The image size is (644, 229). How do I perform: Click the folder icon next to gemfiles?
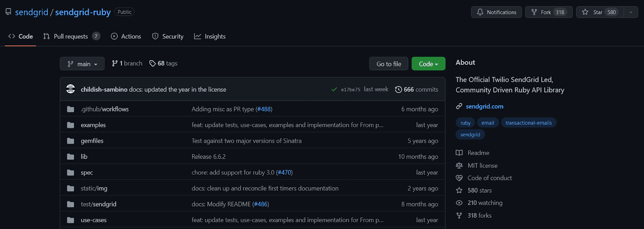pyautogui.click(x=70, y=141)
